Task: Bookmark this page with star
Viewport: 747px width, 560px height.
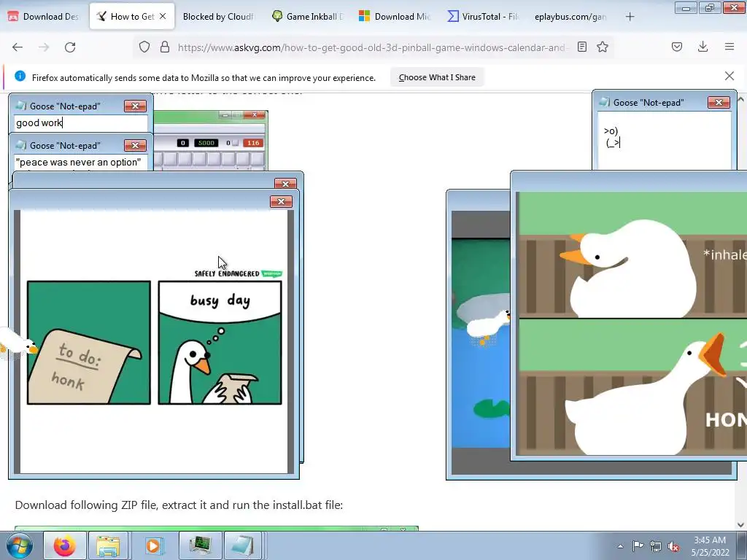Action: [602, 47]
